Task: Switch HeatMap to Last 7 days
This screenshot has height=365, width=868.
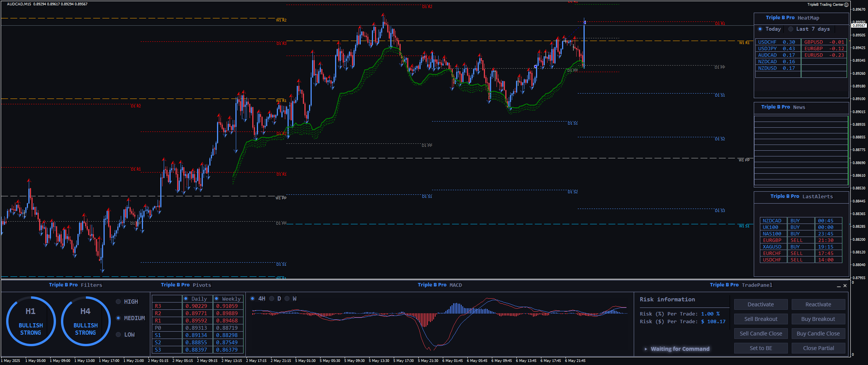Action: (791, 29)
